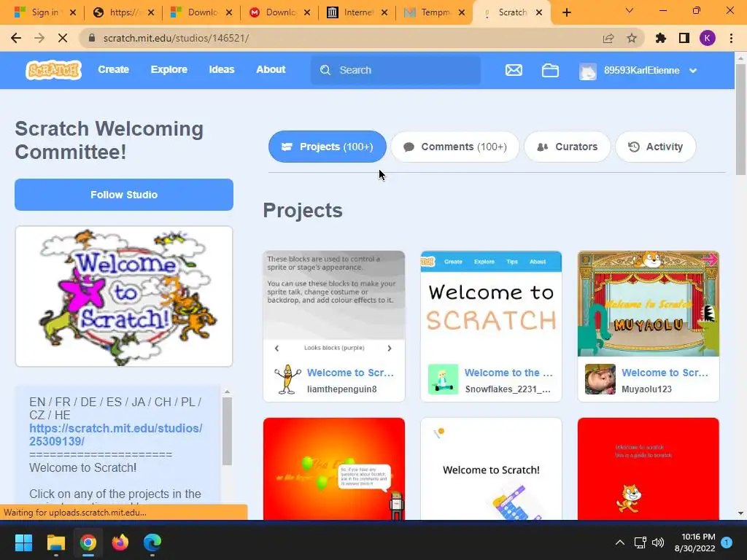Close the active Scratch browser tab
Viewport: 747px width, 560px height.
coord(539,13)
